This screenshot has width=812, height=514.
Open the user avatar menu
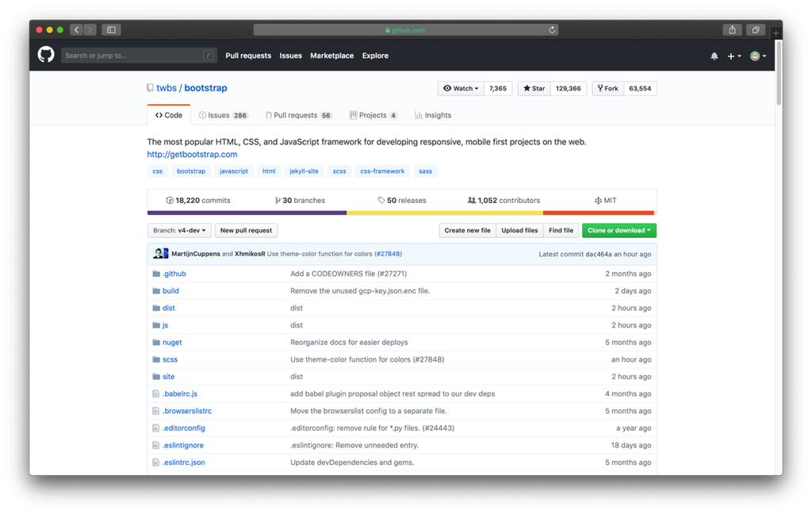point(758,56)
